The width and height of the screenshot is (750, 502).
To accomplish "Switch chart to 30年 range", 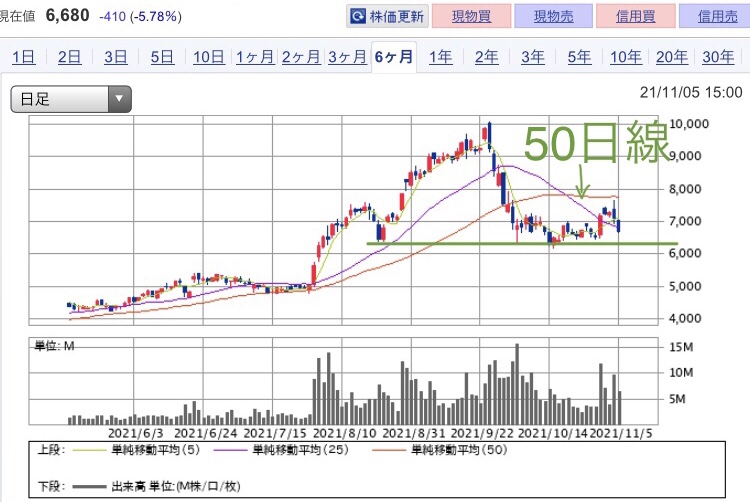I will click(x=718, y=57).
